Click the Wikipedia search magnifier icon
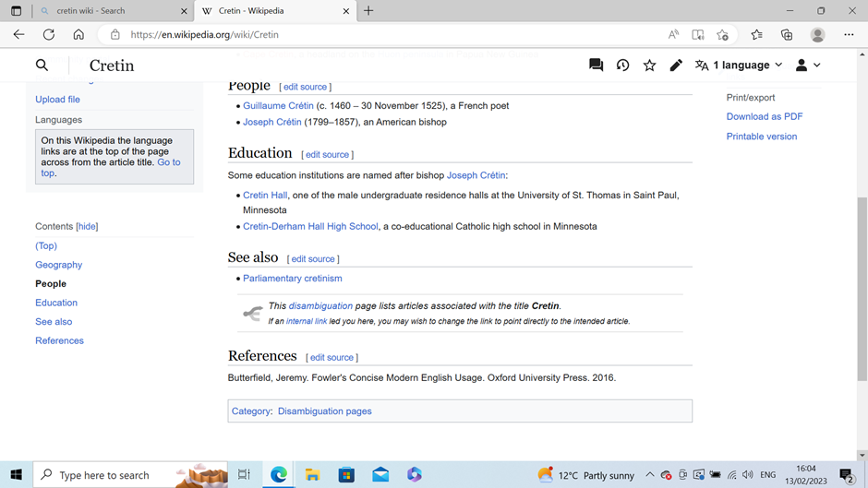 coord(42,65)
